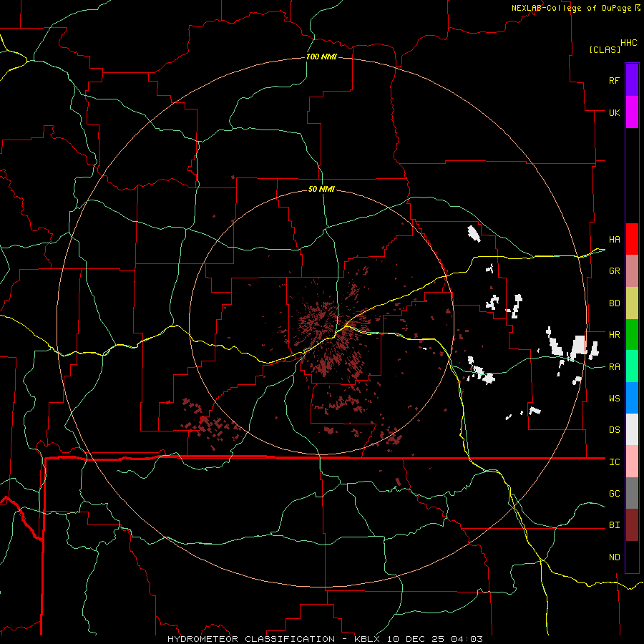Click the GR legend label
644x644 pixels.
point(614,271)
